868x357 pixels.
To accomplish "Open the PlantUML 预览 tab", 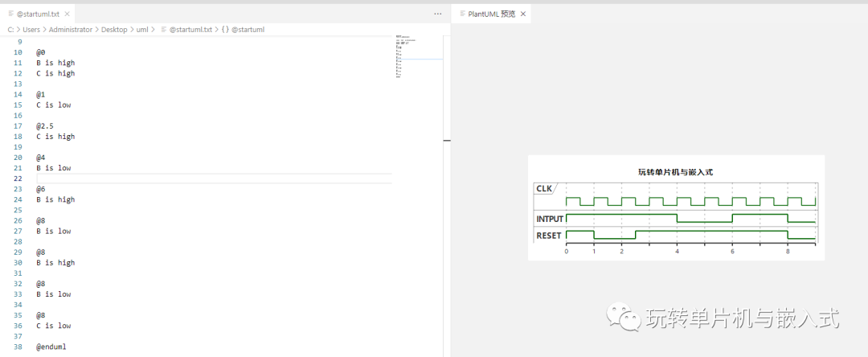I will click(491, 14).
